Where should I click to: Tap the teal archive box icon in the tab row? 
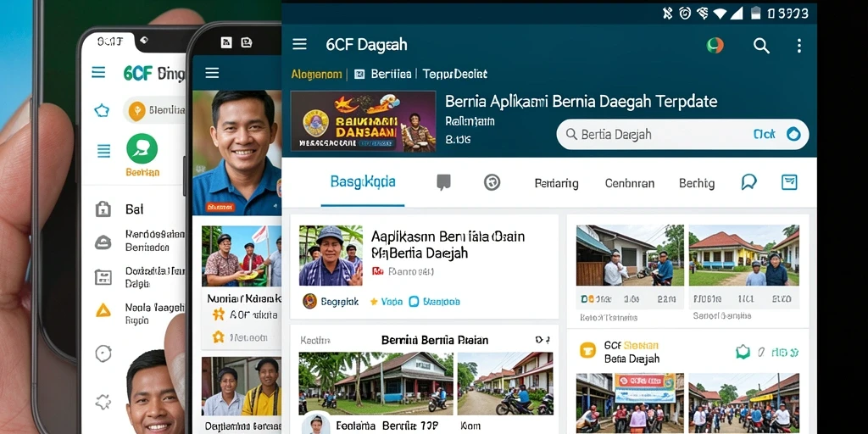pyautogui.click(x=789, y=182)
